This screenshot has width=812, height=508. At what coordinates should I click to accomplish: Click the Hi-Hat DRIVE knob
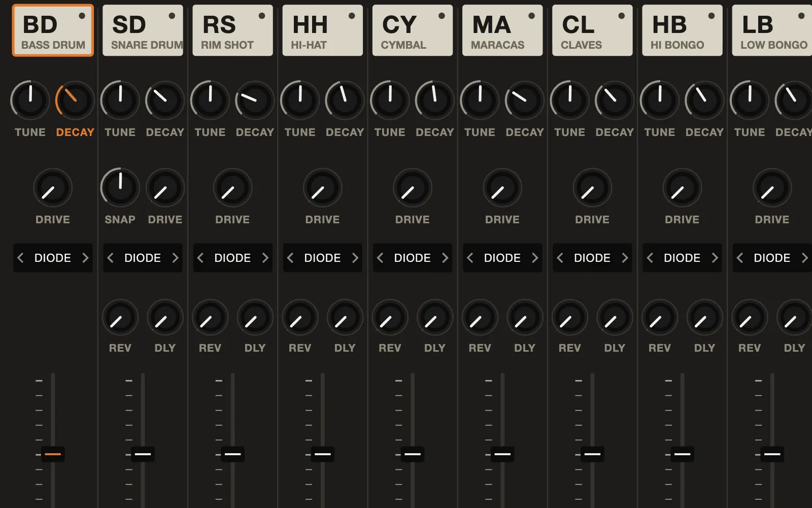322,188
